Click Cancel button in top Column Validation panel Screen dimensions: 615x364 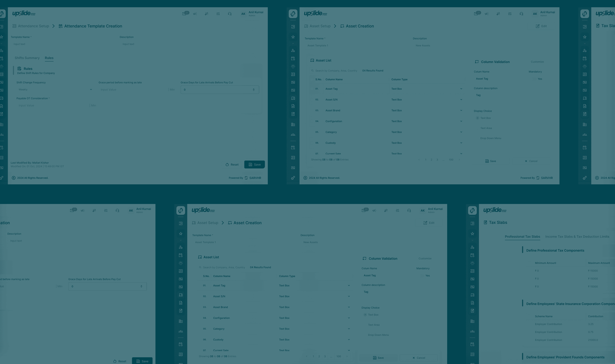(x=531, y=161)
